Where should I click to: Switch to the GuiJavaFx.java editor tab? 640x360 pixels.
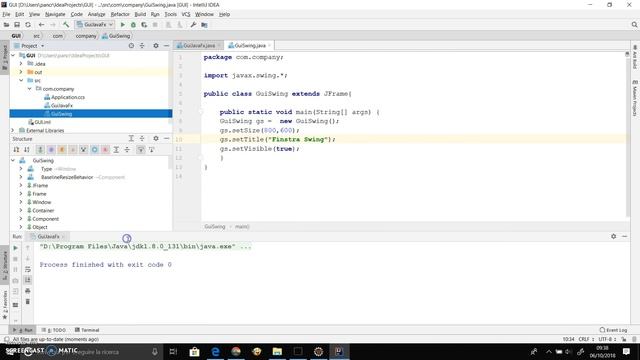click(199, 46)
